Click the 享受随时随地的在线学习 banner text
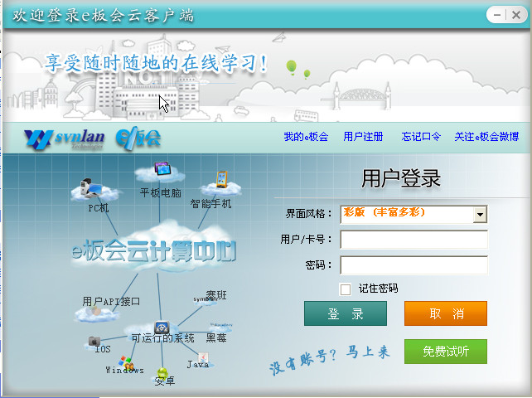532x398 pixels. 156,63
